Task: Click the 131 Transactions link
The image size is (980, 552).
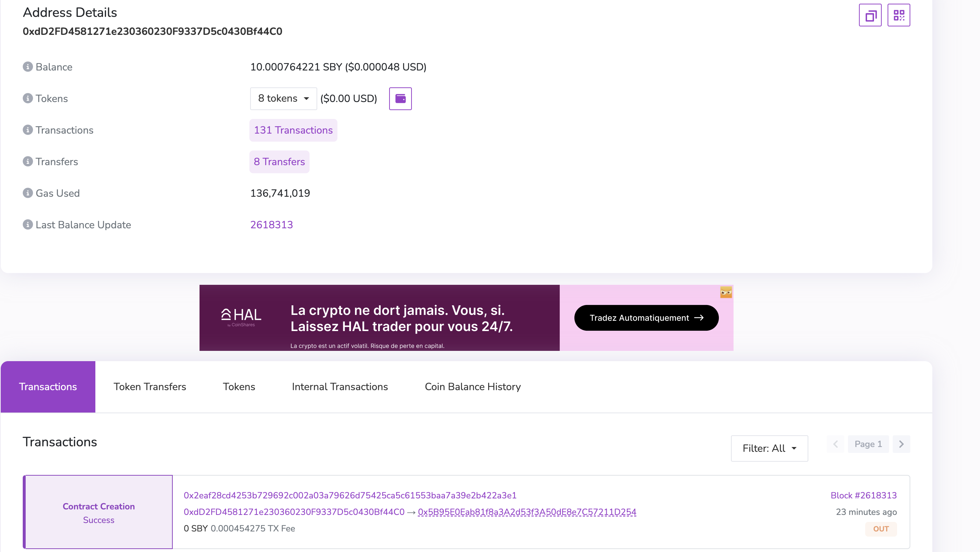Action: pyautogui.click(x=293, y=130)
